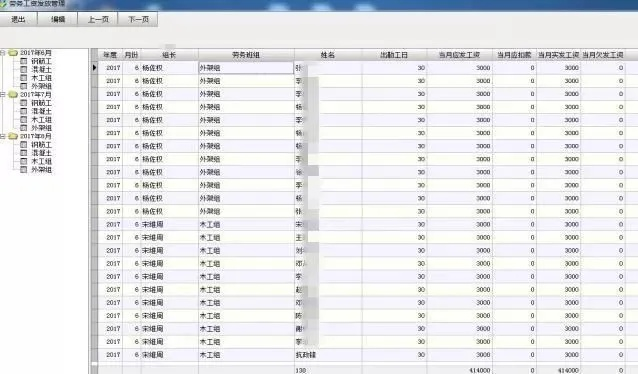Click 外架组 table icon under 2017年8月

click(24, 170)
